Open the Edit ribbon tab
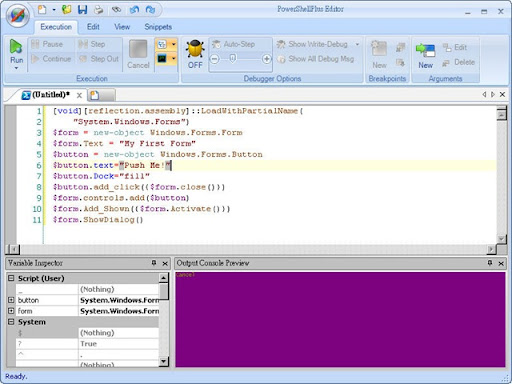This screenshot has width=512, height=384. tap(93, 27)
